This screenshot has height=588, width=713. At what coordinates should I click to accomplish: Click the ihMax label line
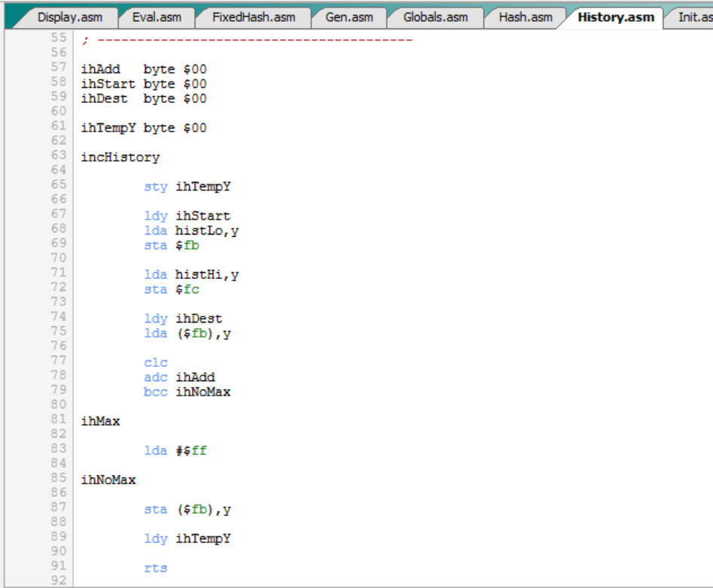tap(100, 421)
